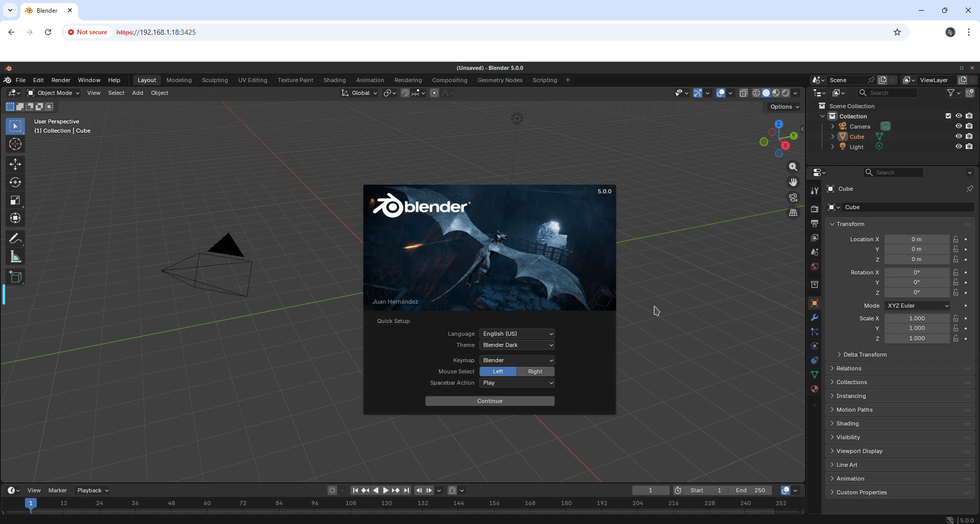
Task: Select the Move tool
Action: click(x=15, y=164)
